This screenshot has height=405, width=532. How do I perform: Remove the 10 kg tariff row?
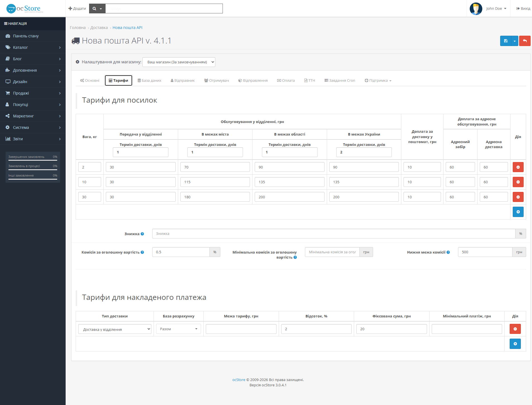click(x=518, y=182)
